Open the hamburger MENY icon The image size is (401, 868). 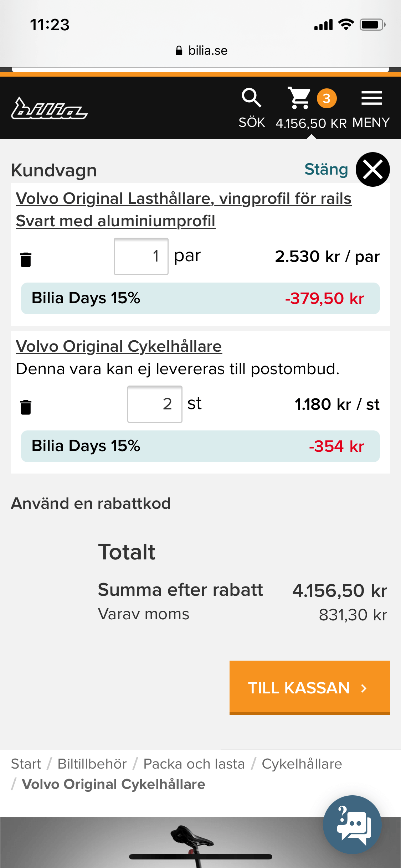[371, 98]
